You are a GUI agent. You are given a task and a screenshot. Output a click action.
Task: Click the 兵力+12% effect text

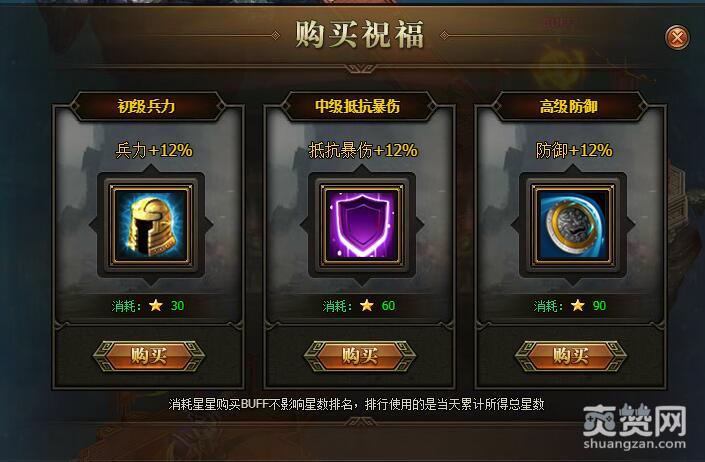[x=154, y=150]
